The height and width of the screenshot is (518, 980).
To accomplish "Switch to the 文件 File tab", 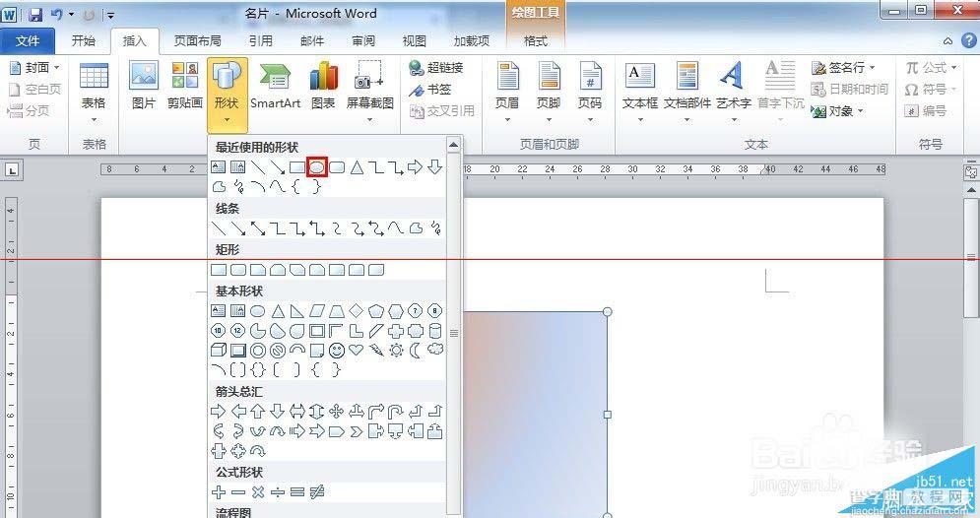I will click(28, 41).
